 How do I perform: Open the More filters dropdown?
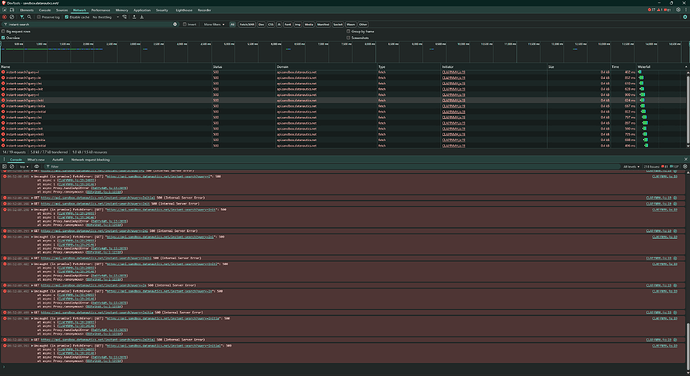214,24
